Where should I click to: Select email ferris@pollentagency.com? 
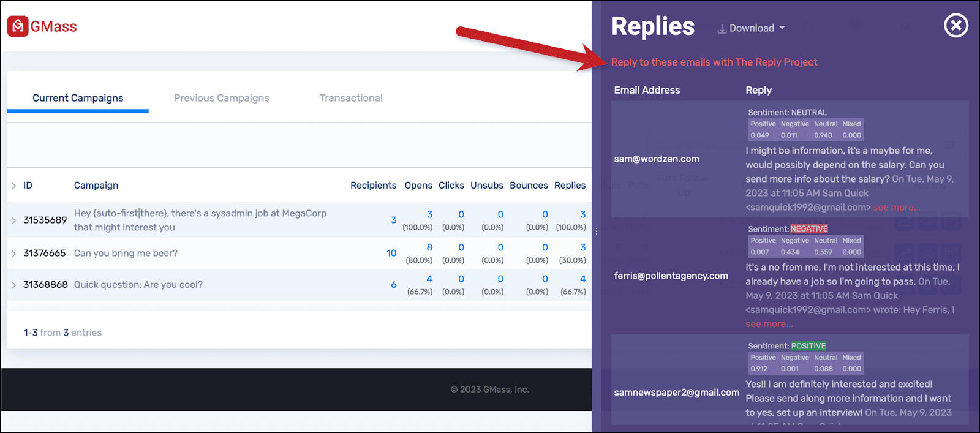(x=671, y=276)
